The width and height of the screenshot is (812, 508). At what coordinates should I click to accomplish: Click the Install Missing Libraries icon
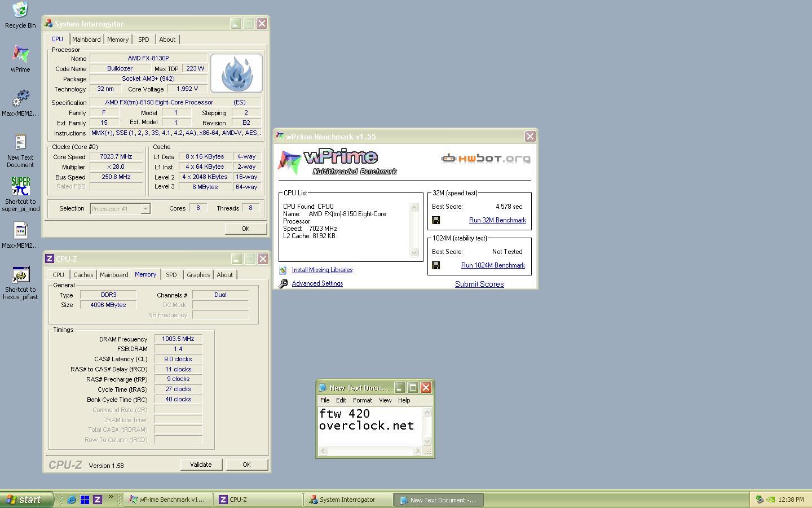pos(283,270)
